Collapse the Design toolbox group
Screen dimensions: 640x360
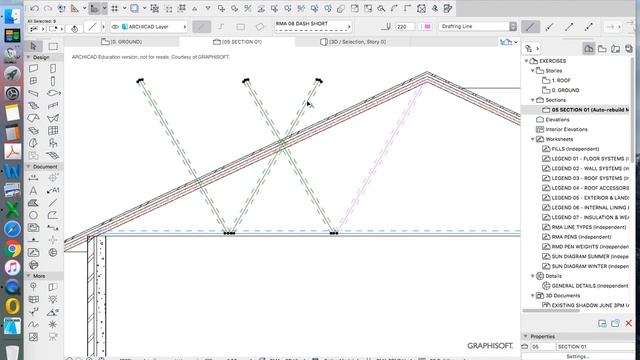coord(29,57)
